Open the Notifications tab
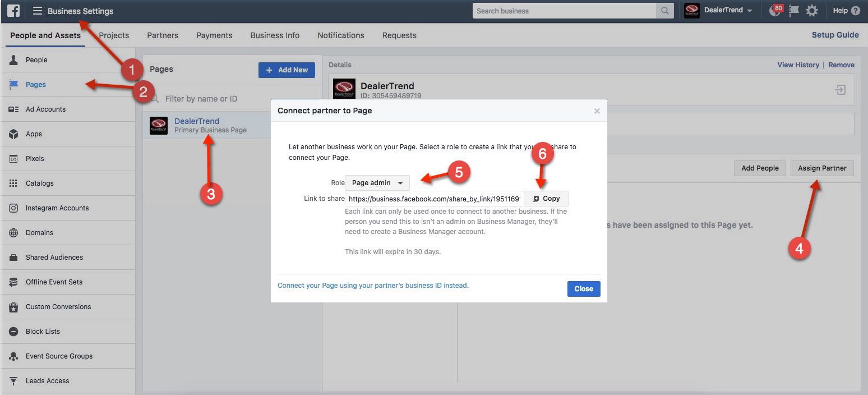 341,35
